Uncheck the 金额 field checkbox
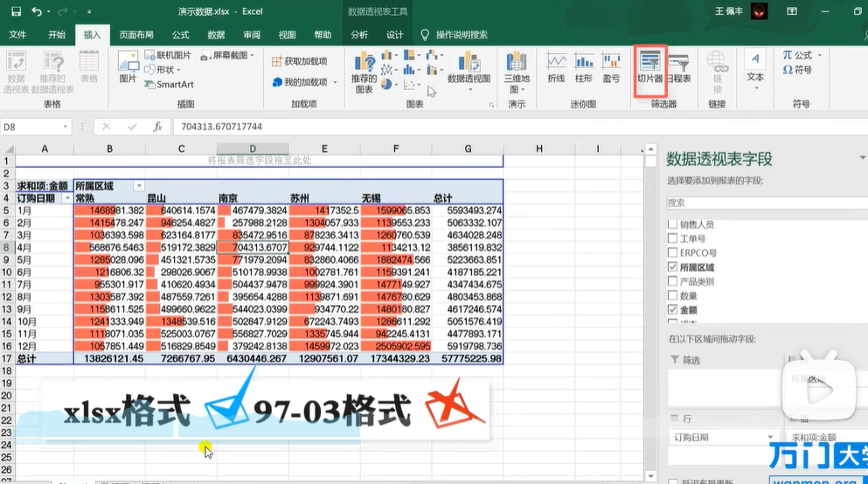The height and width of the screenshot is (484, 868). [x=672, y=310]
